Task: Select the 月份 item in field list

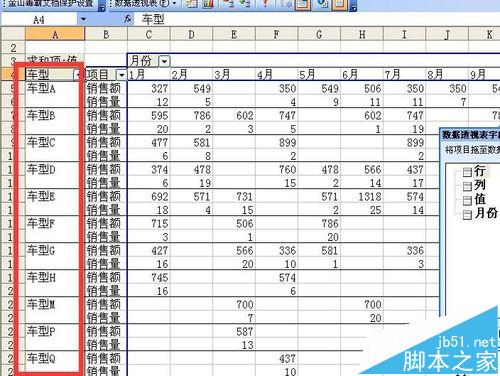Action: coord(486,213)
